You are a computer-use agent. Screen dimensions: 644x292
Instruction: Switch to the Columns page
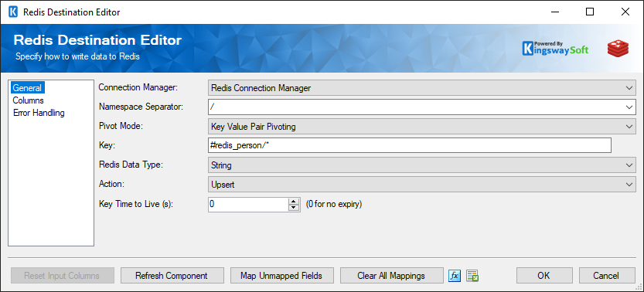pyautogui.click(x=28, y=100)
